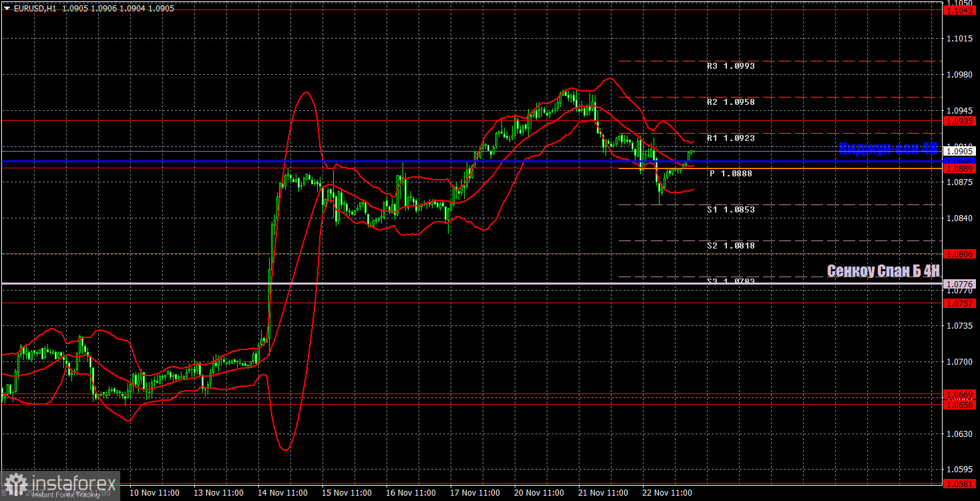Click the 15 Nov 11:00 time label
Screen dimensions: 980x501
pyautogui.click(x=346, y=493)
